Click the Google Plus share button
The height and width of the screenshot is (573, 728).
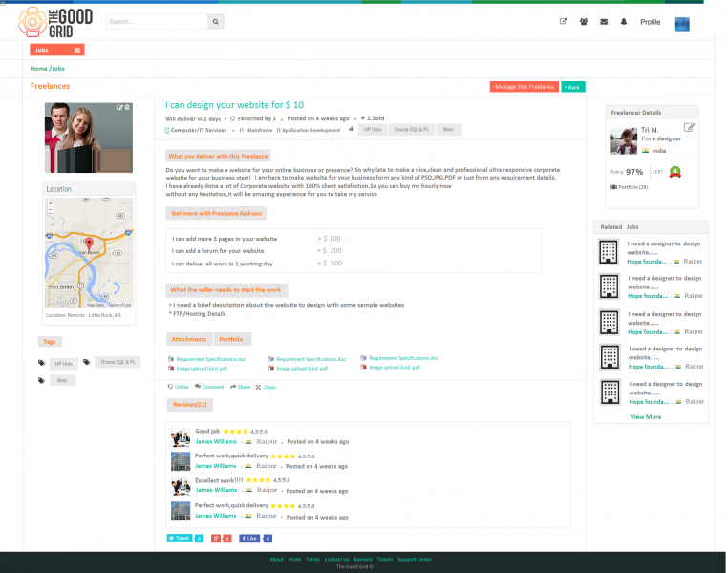coord(216,539)
